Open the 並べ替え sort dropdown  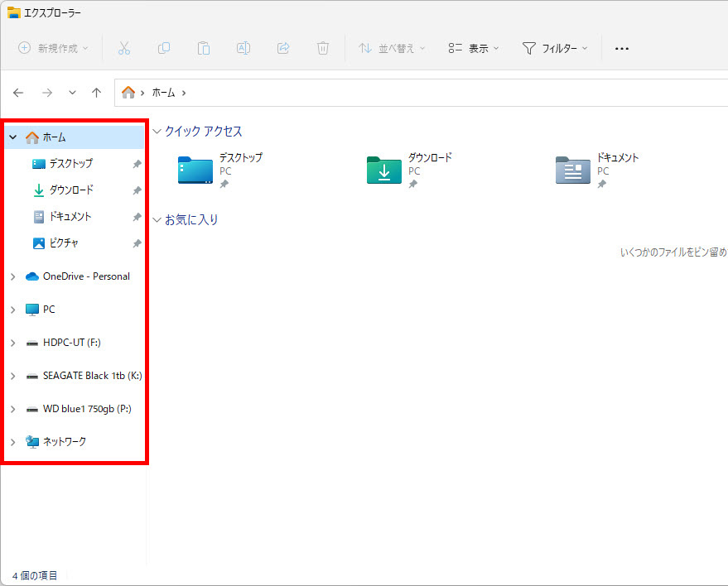click(x=392, y=48)
